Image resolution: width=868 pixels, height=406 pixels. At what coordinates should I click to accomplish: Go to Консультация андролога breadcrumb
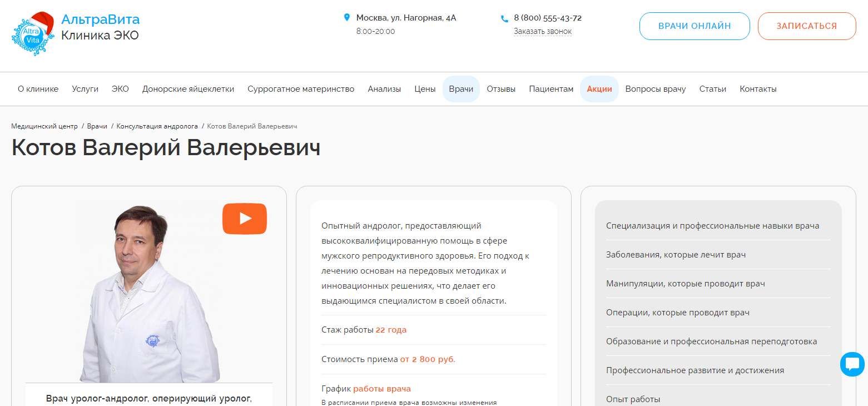157,126
